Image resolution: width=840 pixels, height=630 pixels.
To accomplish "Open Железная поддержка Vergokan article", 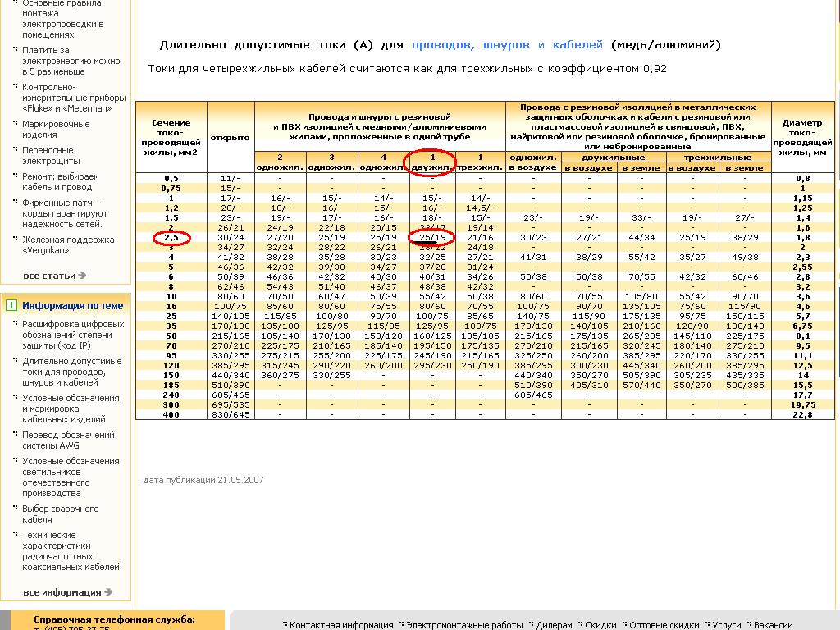I will pos(68,245).
